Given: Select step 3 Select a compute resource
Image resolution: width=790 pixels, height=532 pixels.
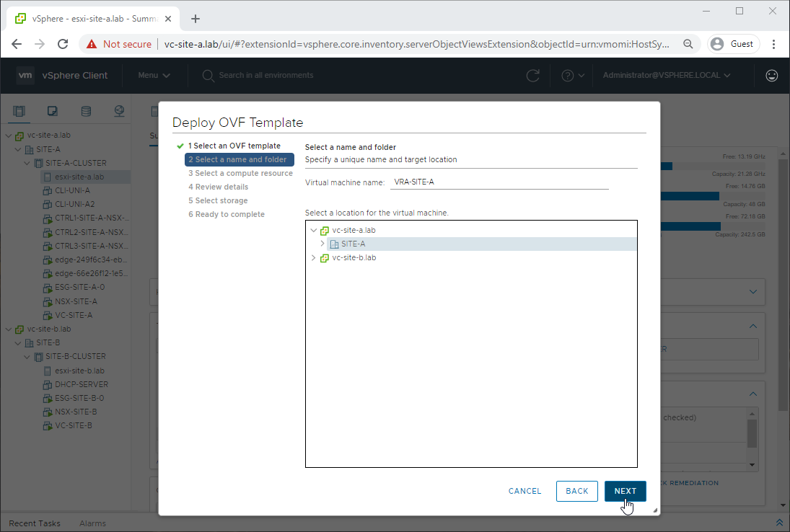Looking at the screenshot, I should (x=240, y=173).
